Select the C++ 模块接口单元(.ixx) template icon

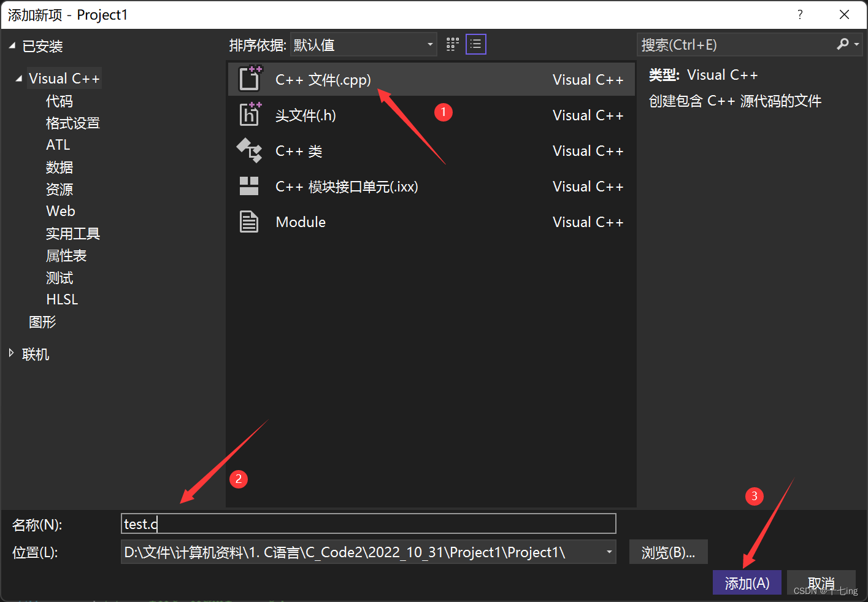point(250,186)
